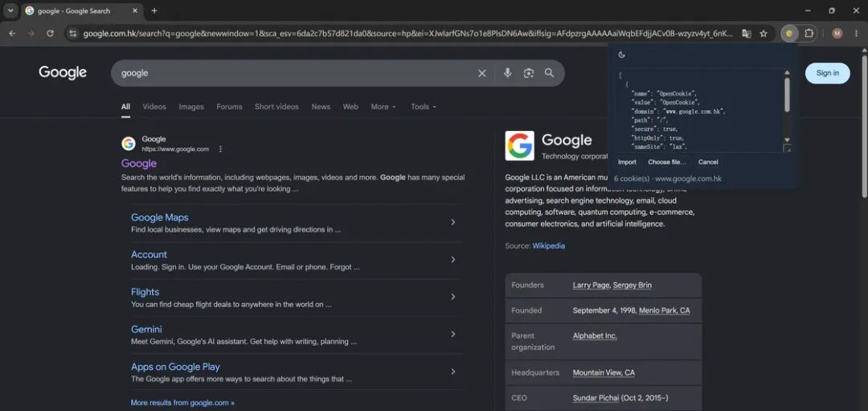Click the Sign in button
The width and height of the screenshot is (868, 411).
827,73
